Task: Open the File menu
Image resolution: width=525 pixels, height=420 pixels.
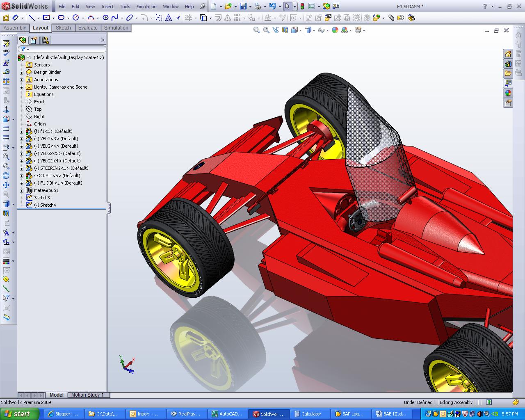Action: (62, 7)
